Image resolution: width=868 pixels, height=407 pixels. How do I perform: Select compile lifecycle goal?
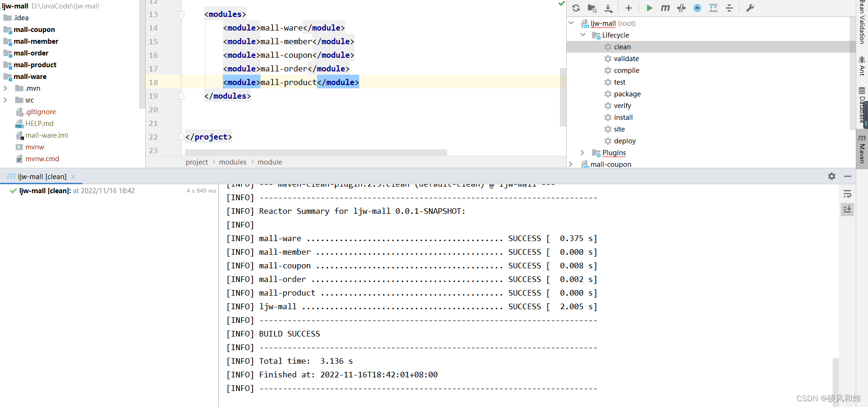[626, 70]
